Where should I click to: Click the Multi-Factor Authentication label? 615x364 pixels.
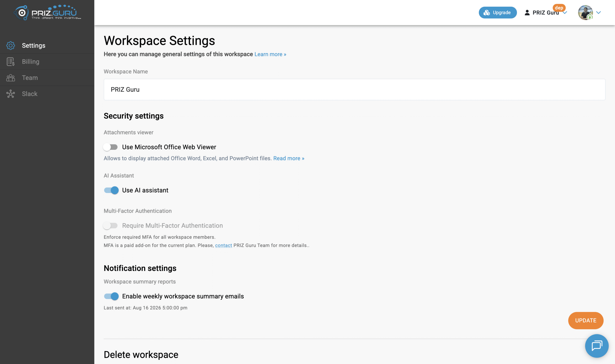tap(137, 211)
